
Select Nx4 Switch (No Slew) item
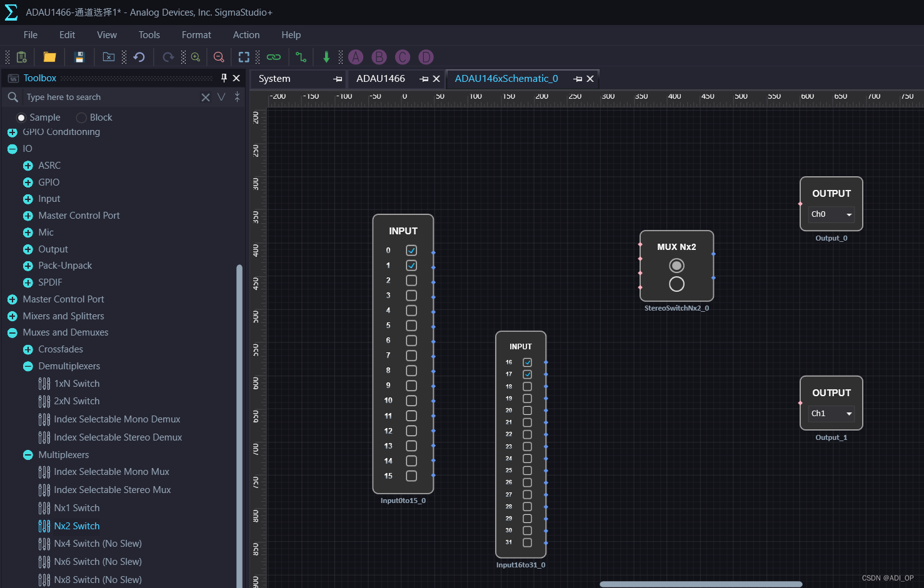pos(98,544)
